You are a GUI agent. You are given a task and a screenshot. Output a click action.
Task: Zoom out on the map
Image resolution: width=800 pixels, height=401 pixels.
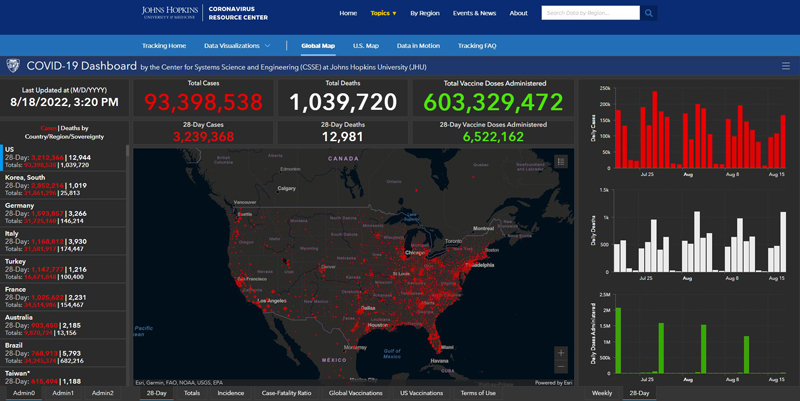pyautogui.click(x=561, y=367)
